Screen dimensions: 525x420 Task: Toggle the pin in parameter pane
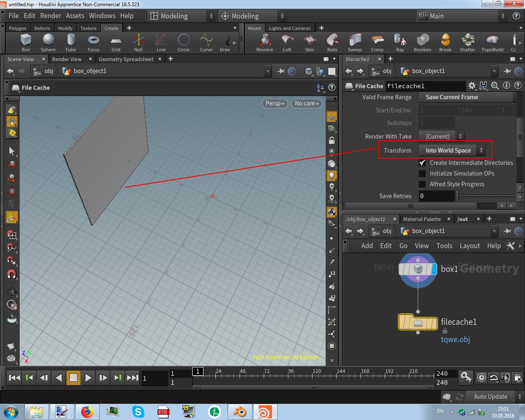coord(507,71)
